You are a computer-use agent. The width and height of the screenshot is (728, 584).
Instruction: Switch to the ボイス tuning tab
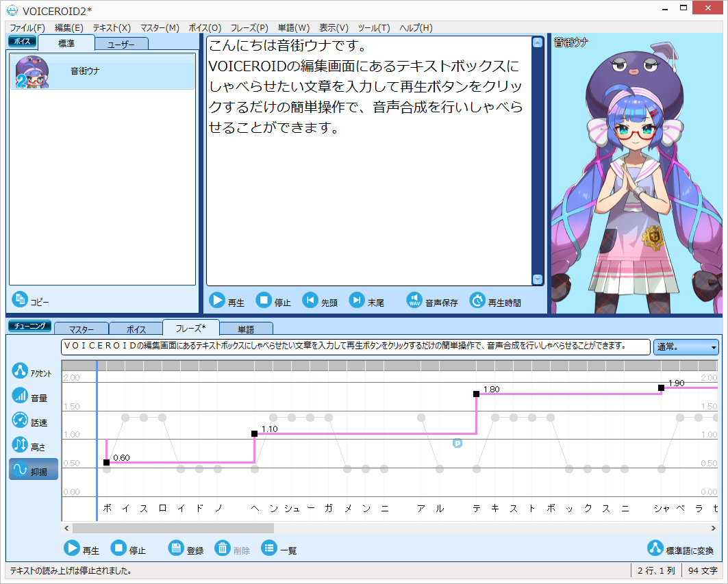click(136, 329)
